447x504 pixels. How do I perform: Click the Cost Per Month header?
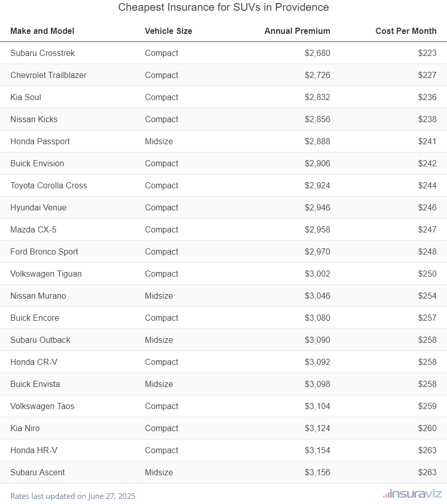tap(405, 31)
